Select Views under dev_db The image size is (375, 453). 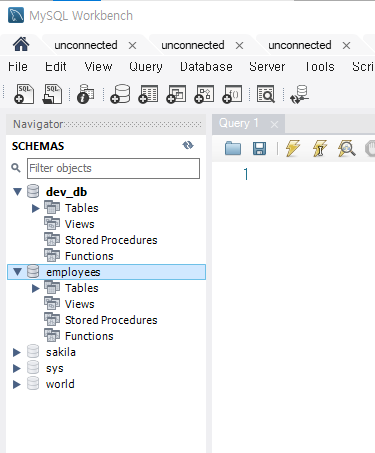pos(79,224)
